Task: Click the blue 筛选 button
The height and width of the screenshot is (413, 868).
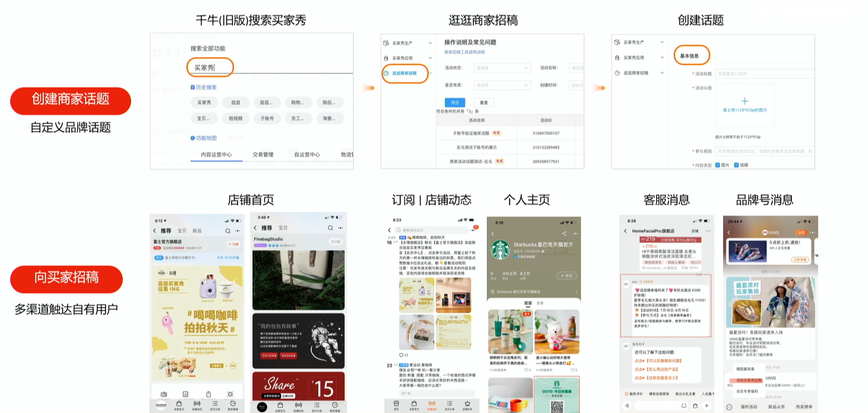Action: (x=455, y=103)
